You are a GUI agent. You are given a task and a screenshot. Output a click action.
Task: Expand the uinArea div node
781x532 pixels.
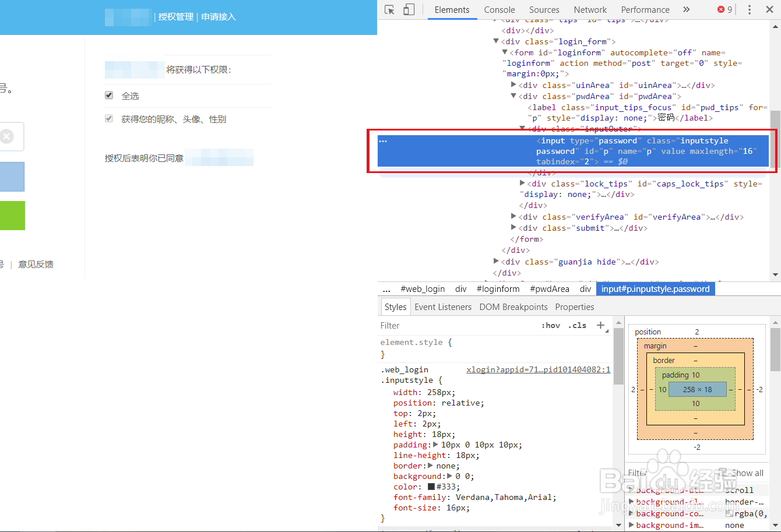[x=514, y=85]
